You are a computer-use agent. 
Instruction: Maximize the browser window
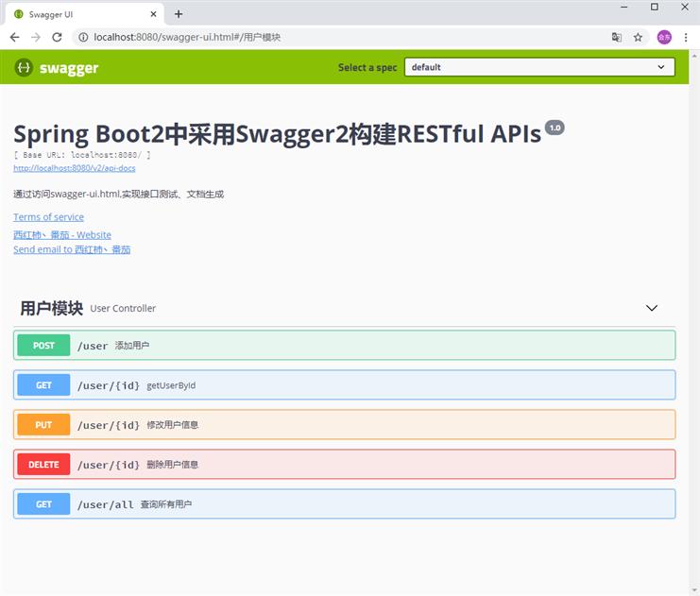pyautogui.click(x=655, y=8)
